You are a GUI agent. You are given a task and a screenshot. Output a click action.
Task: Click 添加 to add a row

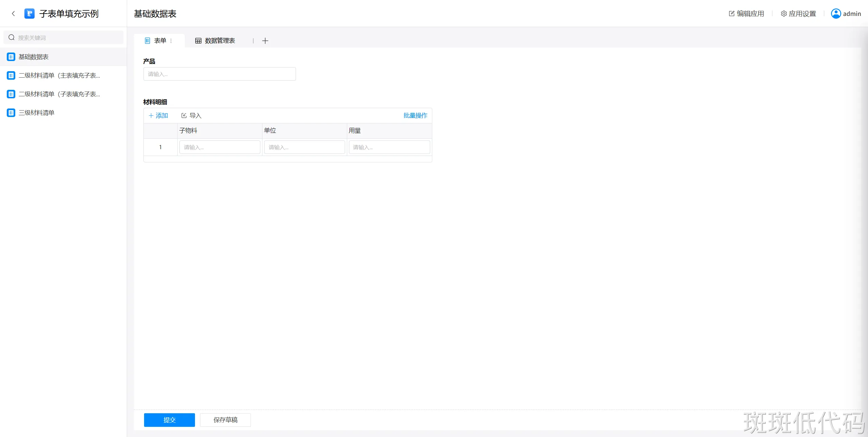click(158, 116)
